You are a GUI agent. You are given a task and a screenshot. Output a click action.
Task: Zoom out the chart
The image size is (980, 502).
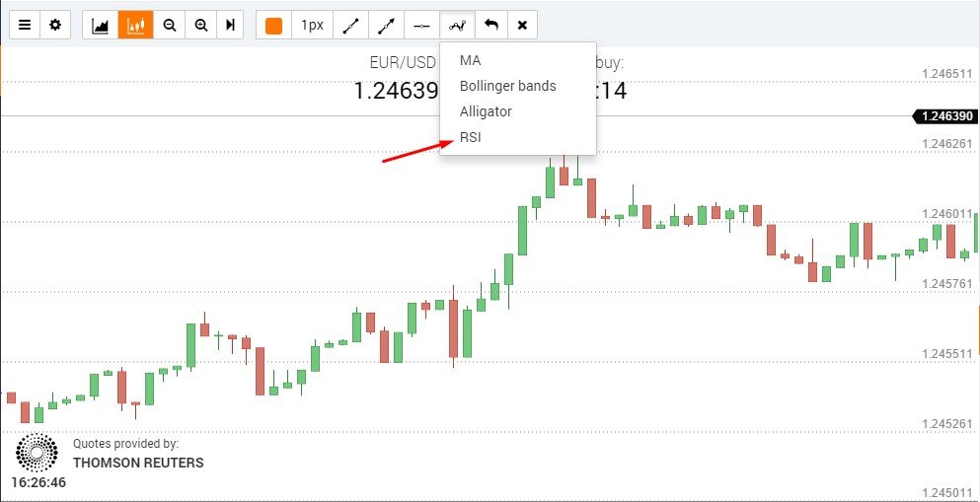click(170, 25)
